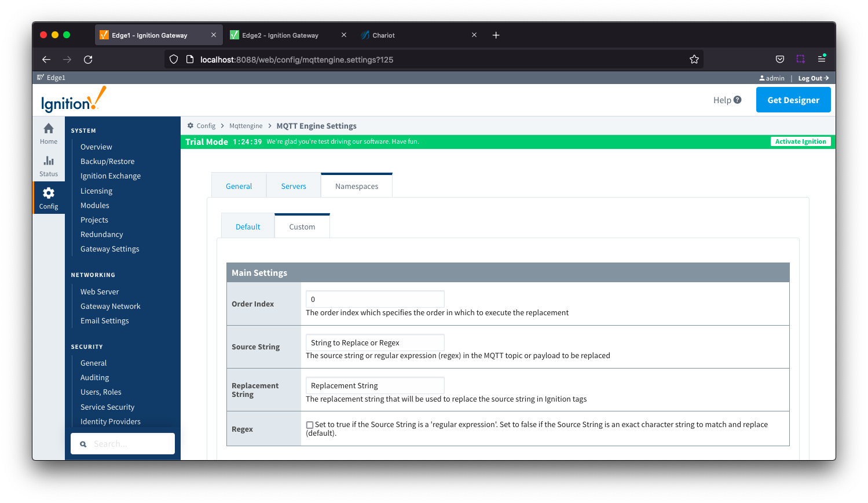Image resolution: width=868 pixels, height=503 pixels.
Task: Click the shield tracking protection icon
Action: point(174,59)
